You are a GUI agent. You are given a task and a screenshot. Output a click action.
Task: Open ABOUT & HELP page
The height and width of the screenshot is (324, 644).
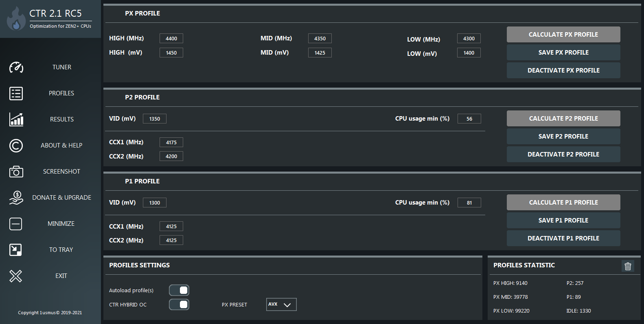(x=61, y=145)
